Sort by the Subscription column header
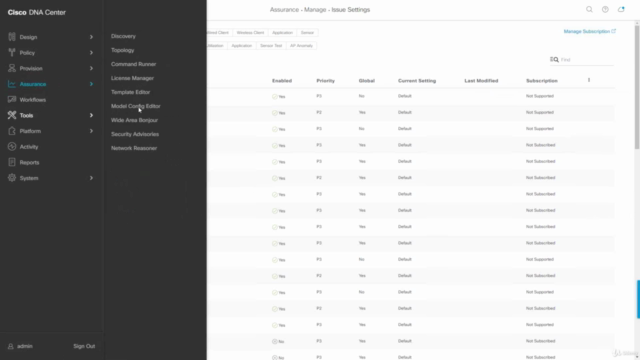 click(x=542, y=81)
